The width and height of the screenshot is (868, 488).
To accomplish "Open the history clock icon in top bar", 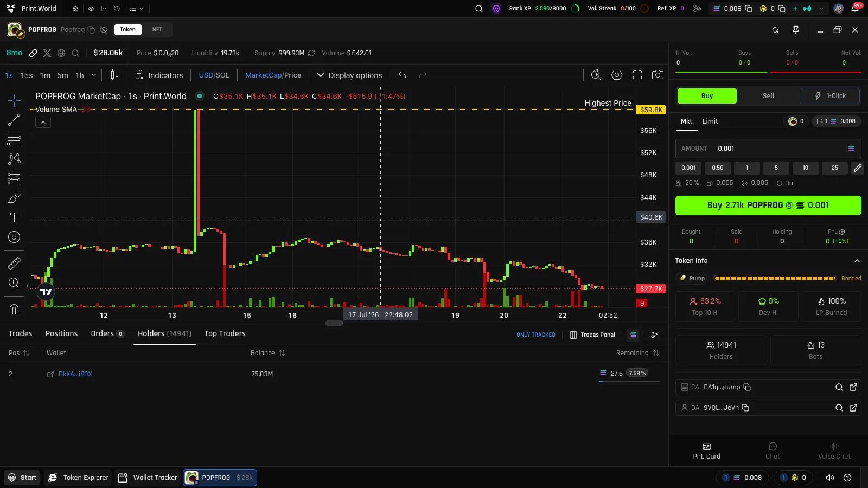I will 117,9.
